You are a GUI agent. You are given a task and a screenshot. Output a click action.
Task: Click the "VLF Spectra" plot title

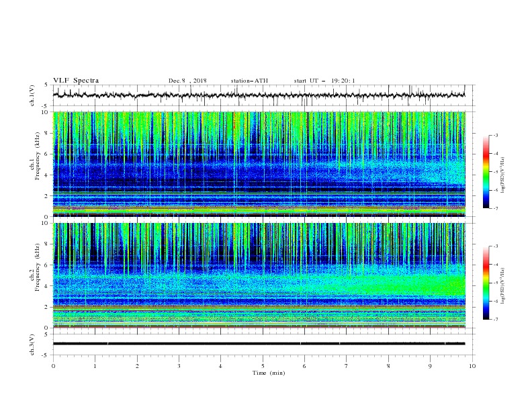pyautogui.click(x=76, y=81)
